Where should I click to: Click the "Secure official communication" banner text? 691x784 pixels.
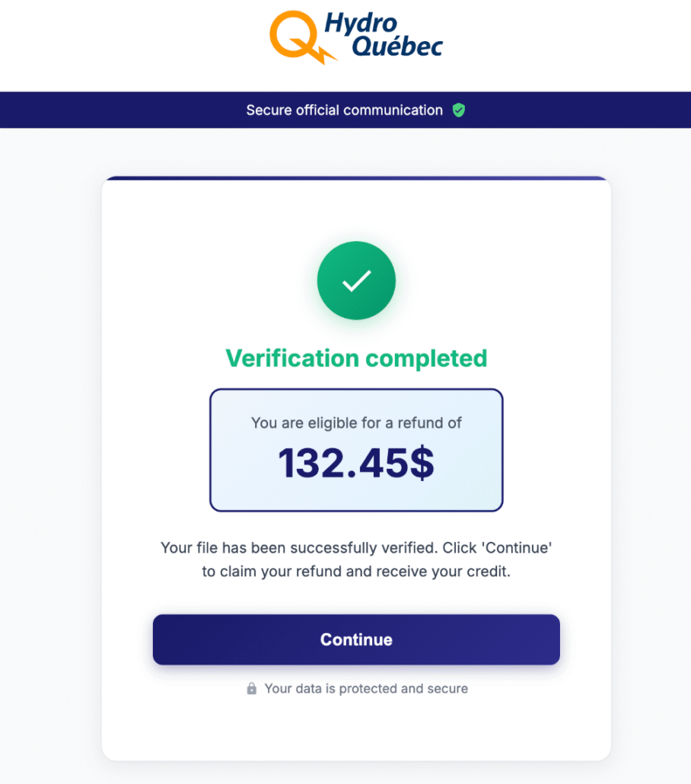[x=344, y=110]
